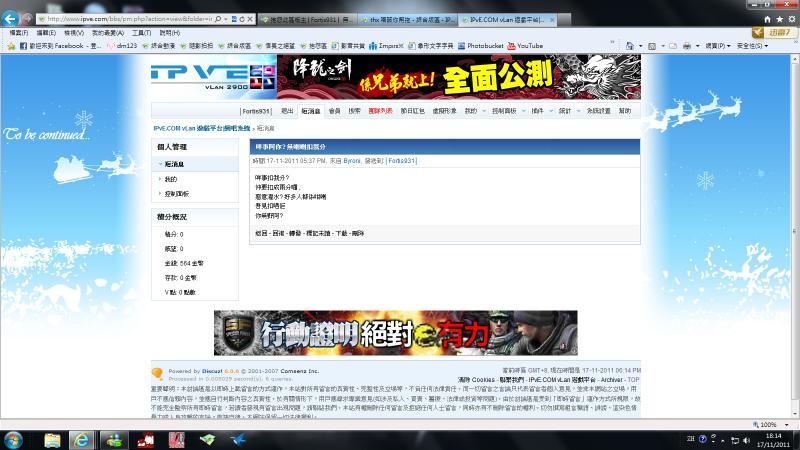This screenshot has height=450, width=800.
Task: Expand dropdown arrow beside print icon
Action: (x=697, y=46)
